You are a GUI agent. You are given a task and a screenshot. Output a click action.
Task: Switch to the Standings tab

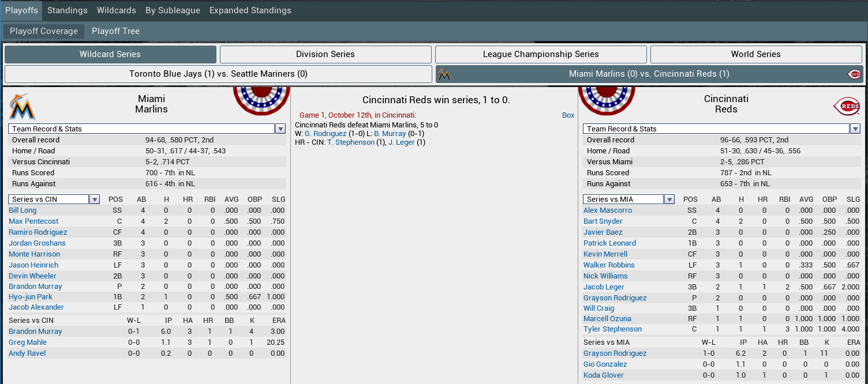tap(68, 10)
